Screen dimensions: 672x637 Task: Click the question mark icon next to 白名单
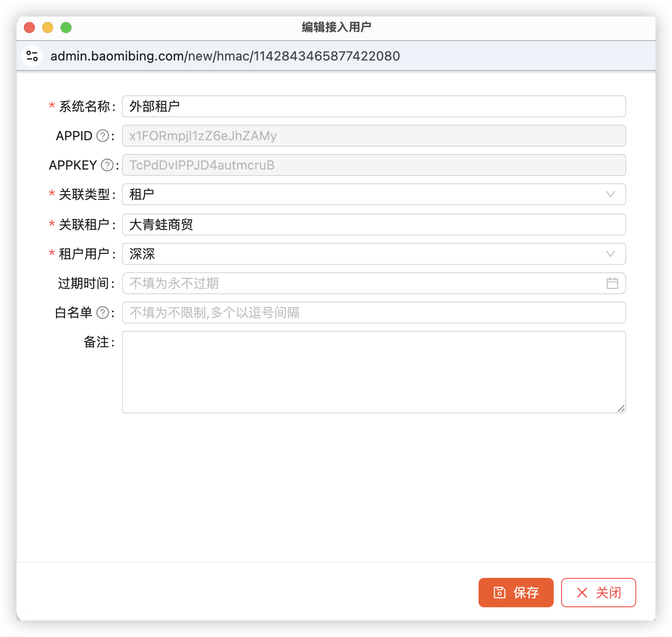103,313
